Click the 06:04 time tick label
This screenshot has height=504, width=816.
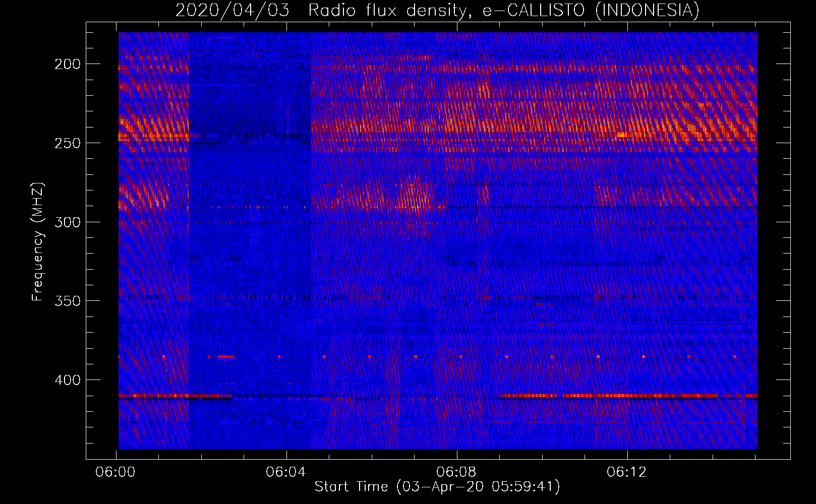pyautogui.click(x=286, y=472)
